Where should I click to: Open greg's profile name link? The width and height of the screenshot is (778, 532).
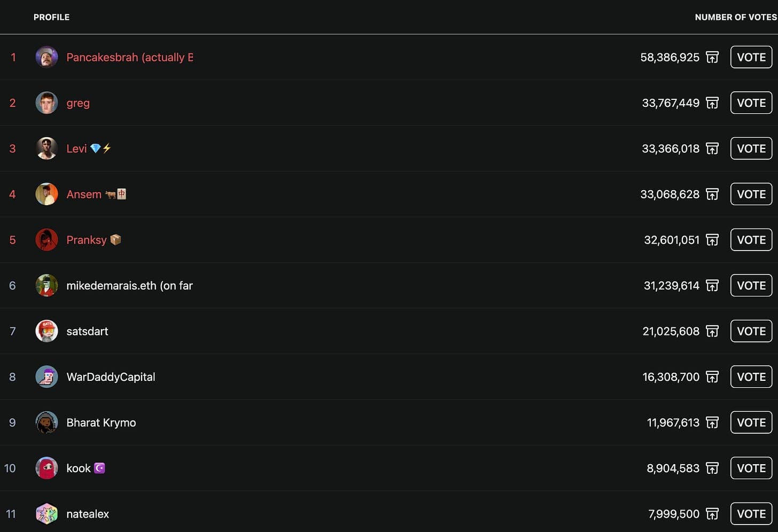[78, 103]
